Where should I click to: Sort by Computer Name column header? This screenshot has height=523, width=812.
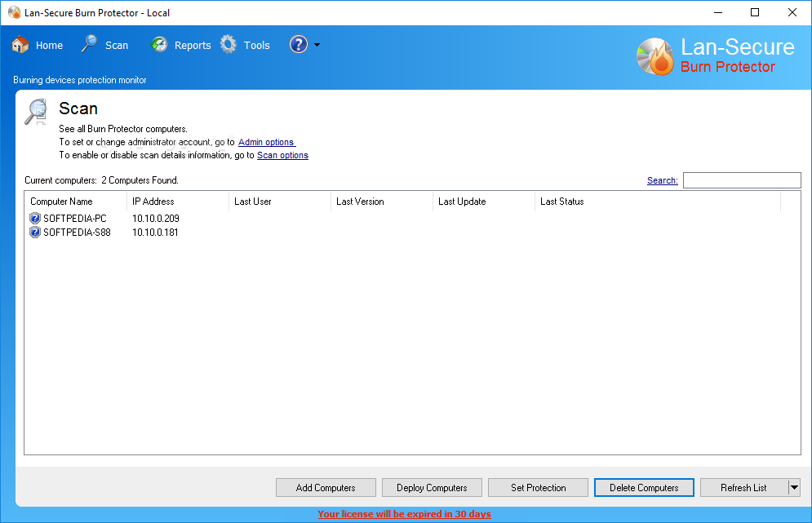click(76, 202)
